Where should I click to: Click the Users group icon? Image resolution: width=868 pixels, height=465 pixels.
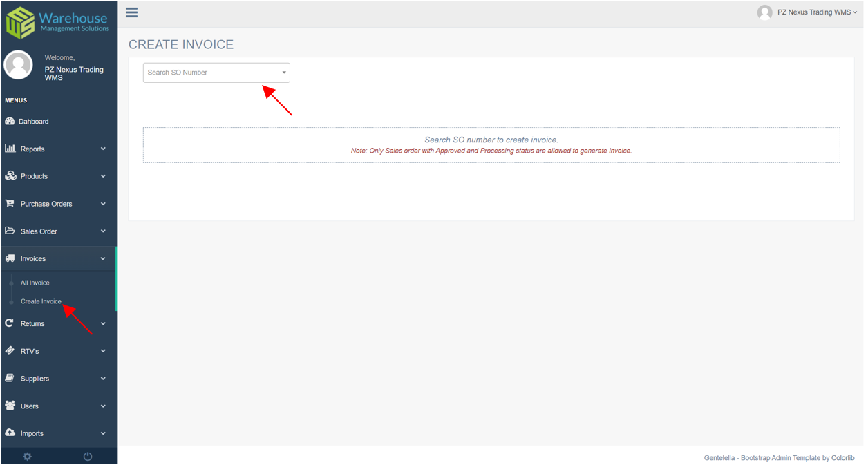tap(10, 406)
